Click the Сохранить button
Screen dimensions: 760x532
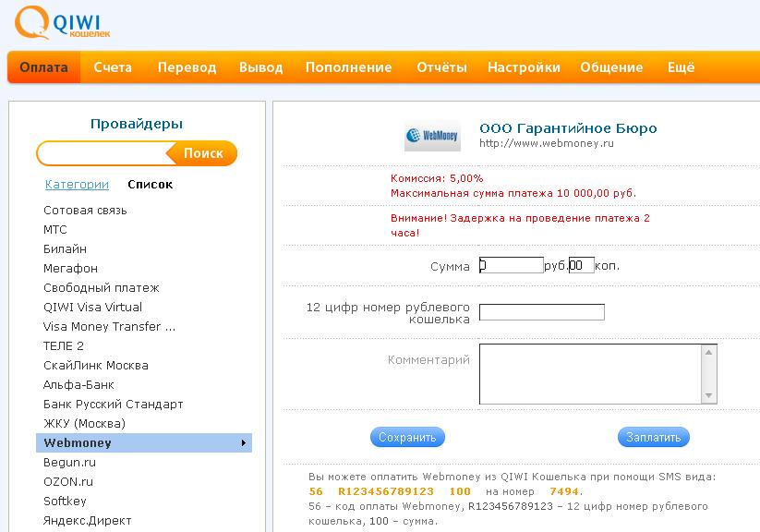point(407,438)
